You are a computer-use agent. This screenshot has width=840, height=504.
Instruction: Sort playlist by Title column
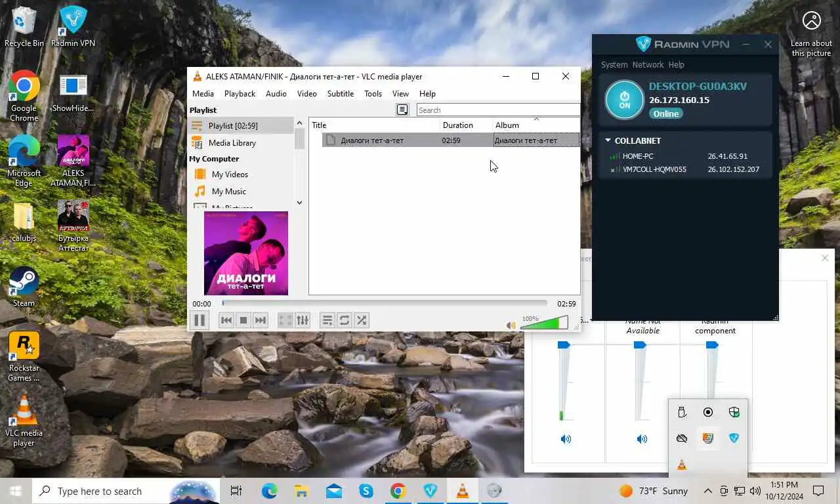pyautogui.click(x=374, y=125)
